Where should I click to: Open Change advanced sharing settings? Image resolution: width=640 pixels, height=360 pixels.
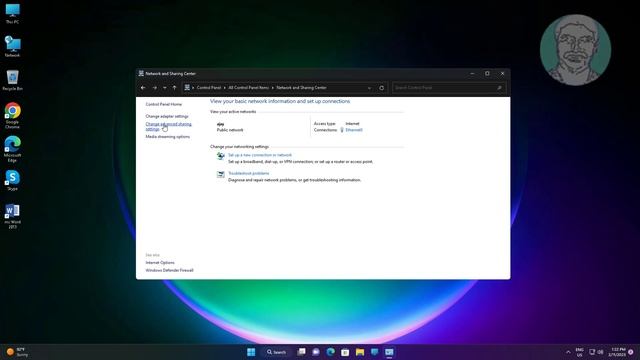[168, 127]
